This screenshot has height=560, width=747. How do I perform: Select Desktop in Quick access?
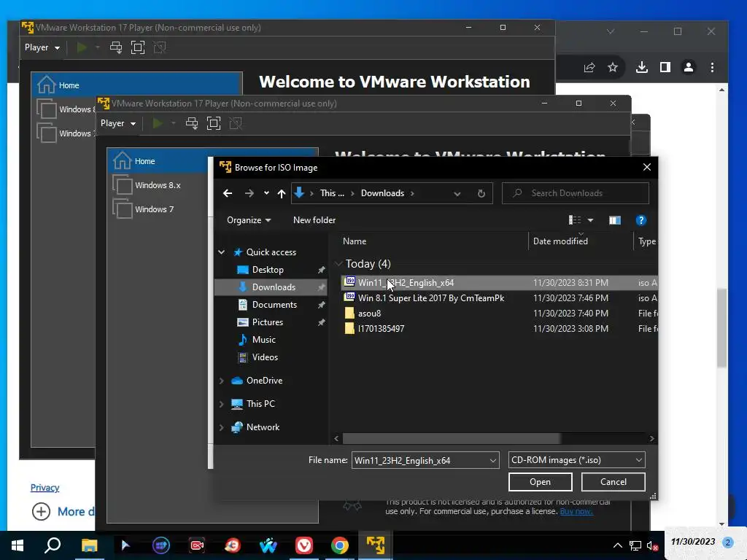coord(267,270)
